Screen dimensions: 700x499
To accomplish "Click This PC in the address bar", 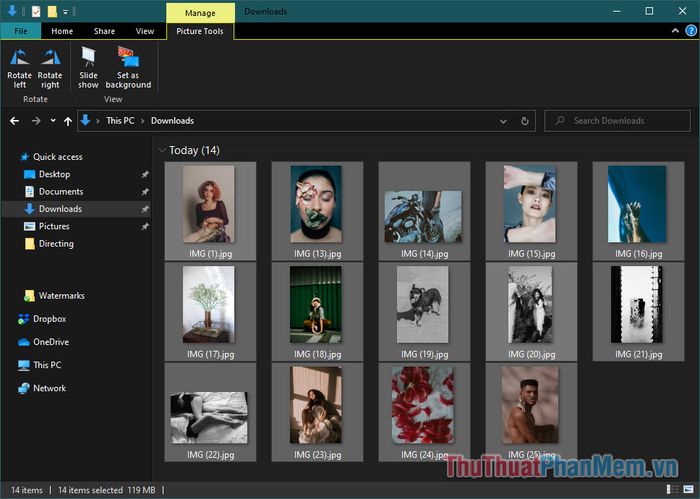I will 120,121.
